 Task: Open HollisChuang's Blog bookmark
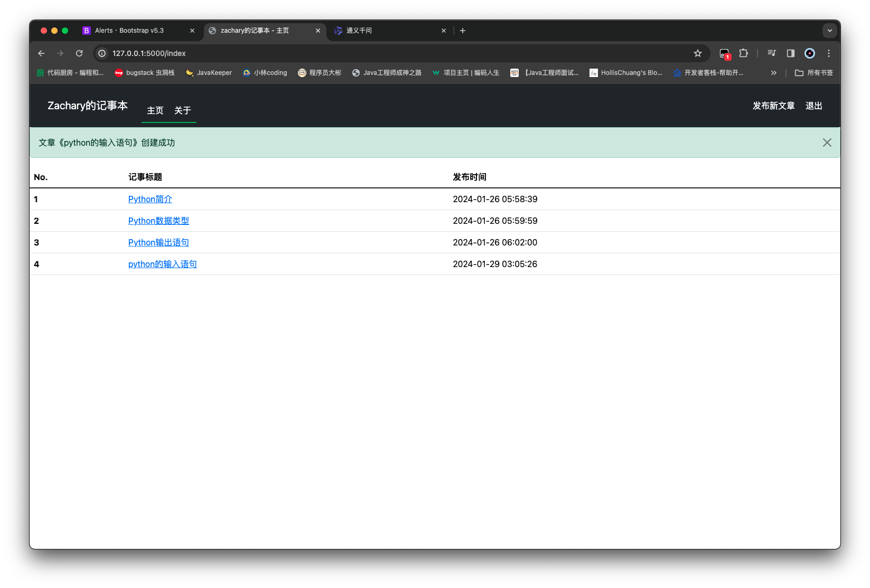pyautogui.click(x=626, y=73)
